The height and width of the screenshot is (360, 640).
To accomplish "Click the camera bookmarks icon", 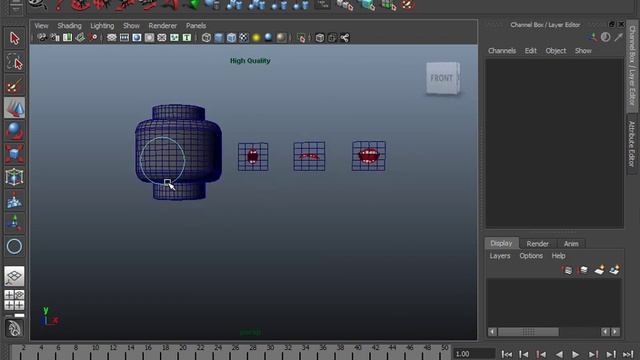I will pyautogui.click(x=67, y=38).
